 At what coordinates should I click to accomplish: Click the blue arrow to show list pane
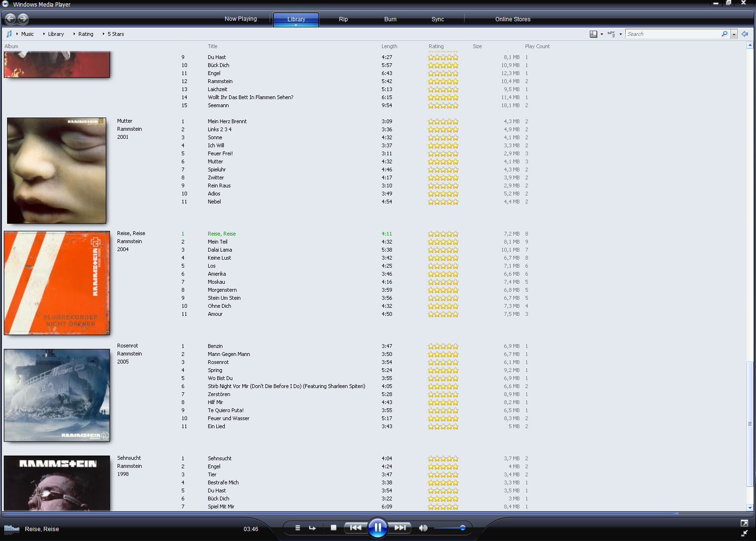(745, 34)
